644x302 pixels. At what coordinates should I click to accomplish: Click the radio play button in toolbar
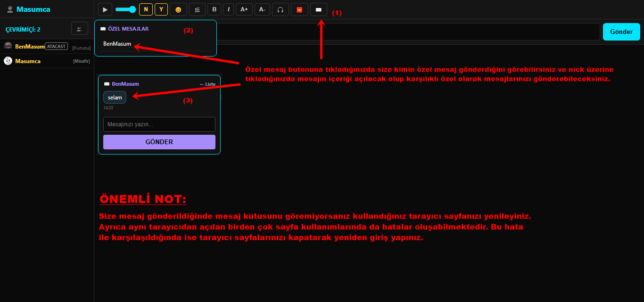[x=105, y=9]
